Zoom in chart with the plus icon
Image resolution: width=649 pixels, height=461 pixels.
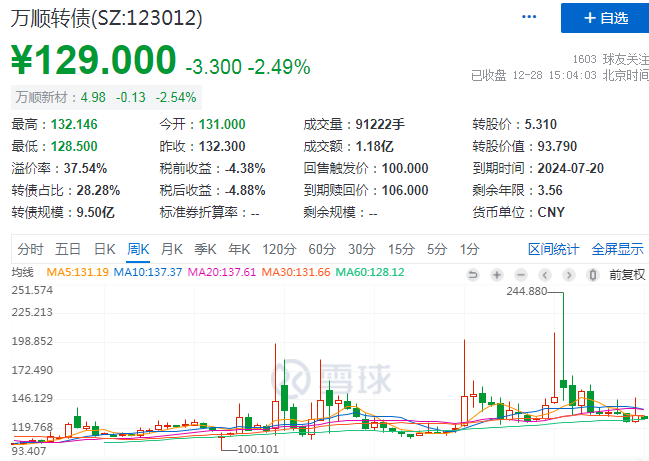pyautogui.click(x=497, y=275)
